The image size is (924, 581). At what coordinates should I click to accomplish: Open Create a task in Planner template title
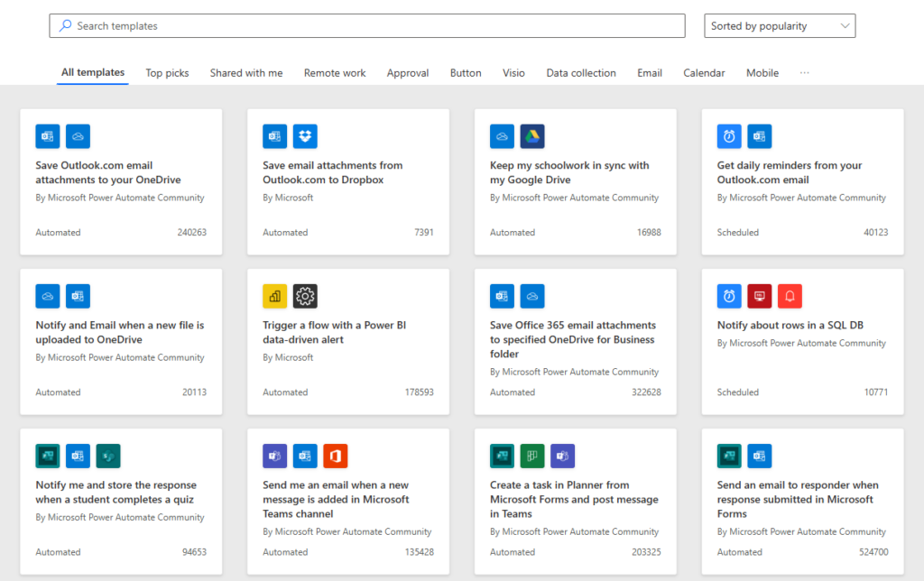(x=574, y=499)
